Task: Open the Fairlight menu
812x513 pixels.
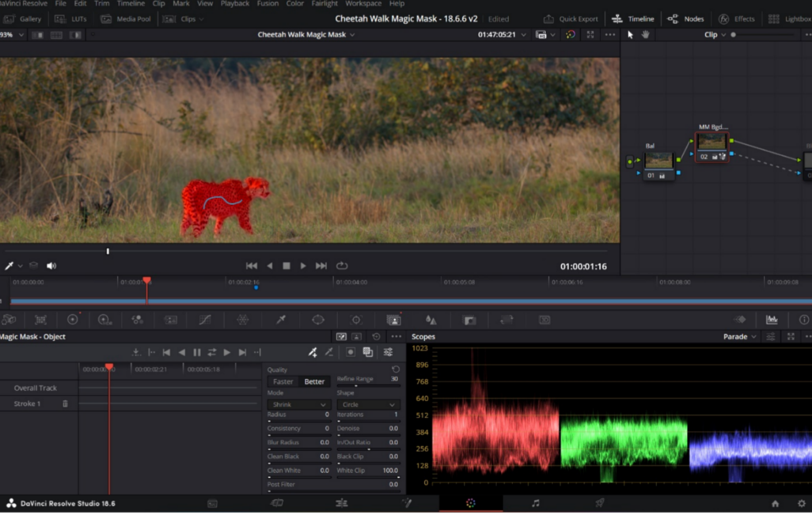Action: tap(324, 3)
